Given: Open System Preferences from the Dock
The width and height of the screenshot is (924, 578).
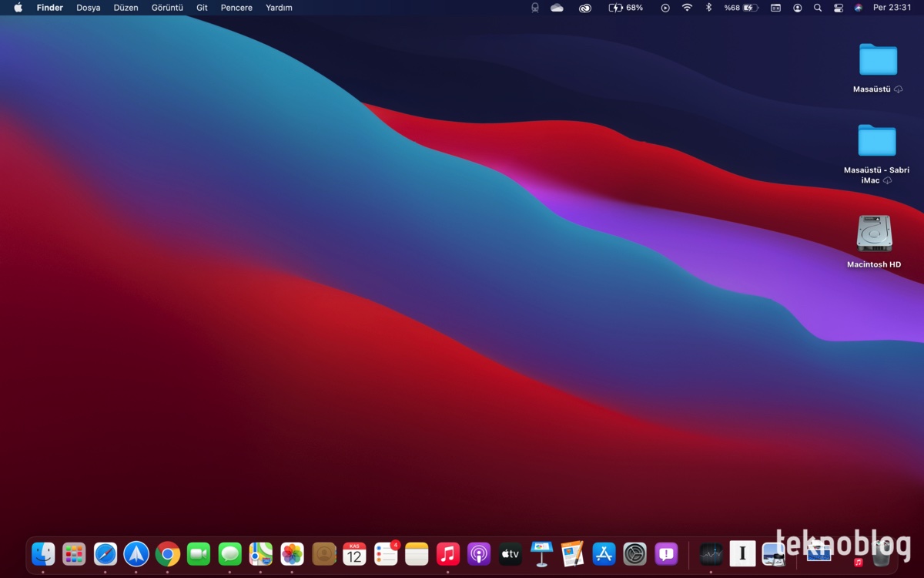Looking at the screenshot, I should pos(635,553).
